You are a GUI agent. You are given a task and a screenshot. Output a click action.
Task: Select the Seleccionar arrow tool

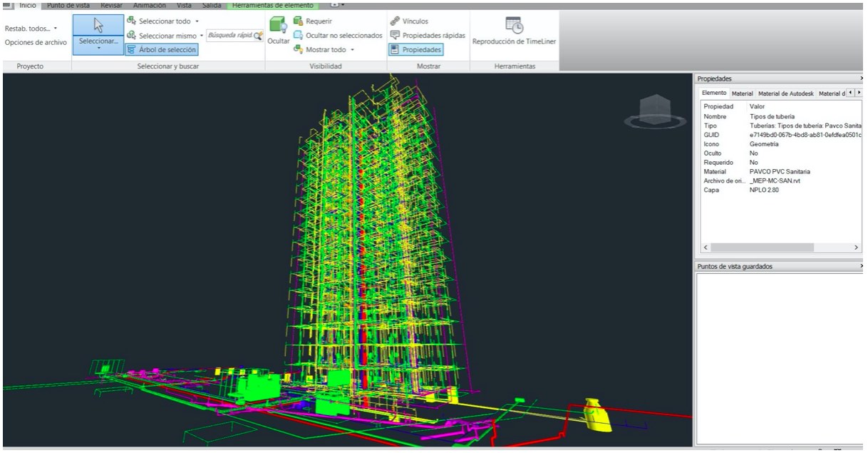pyautogui.click(x=97, y=25)
